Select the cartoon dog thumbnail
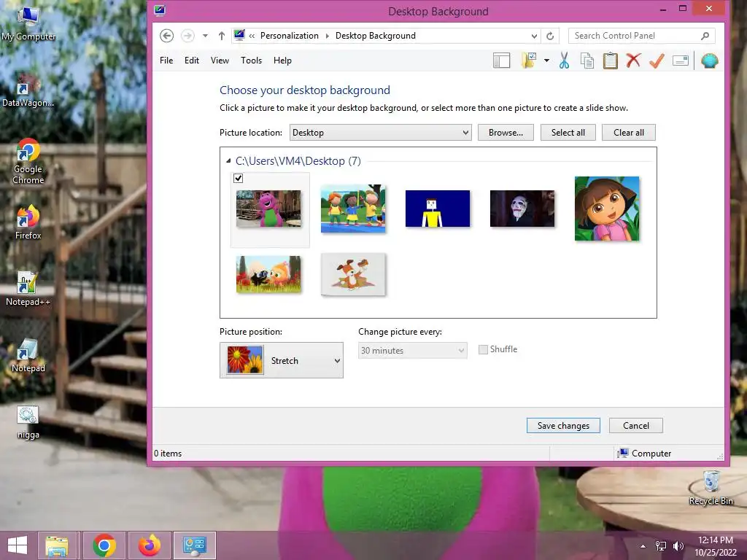This screenshot has height=560, width=747. pos(353,274)
